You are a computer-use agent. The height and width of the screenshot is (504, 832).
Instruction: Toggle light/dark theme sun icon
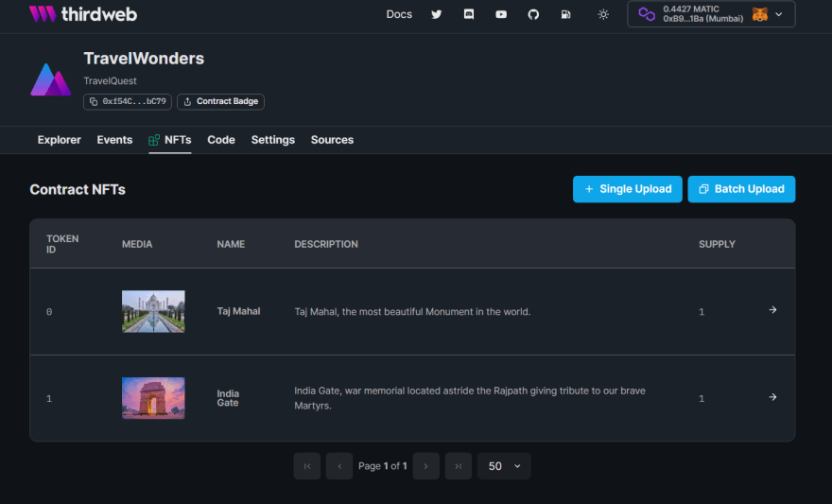604,14
